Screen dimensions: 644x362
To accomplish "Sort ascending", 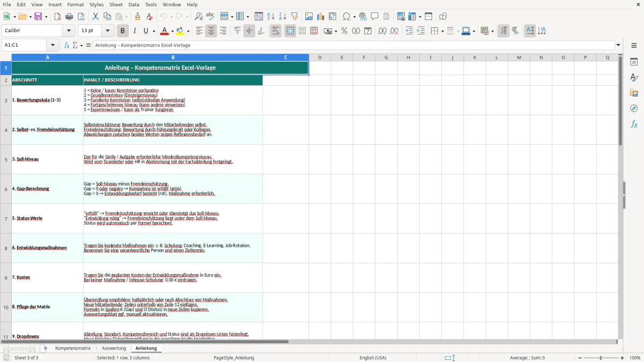I will coord(271,17).
